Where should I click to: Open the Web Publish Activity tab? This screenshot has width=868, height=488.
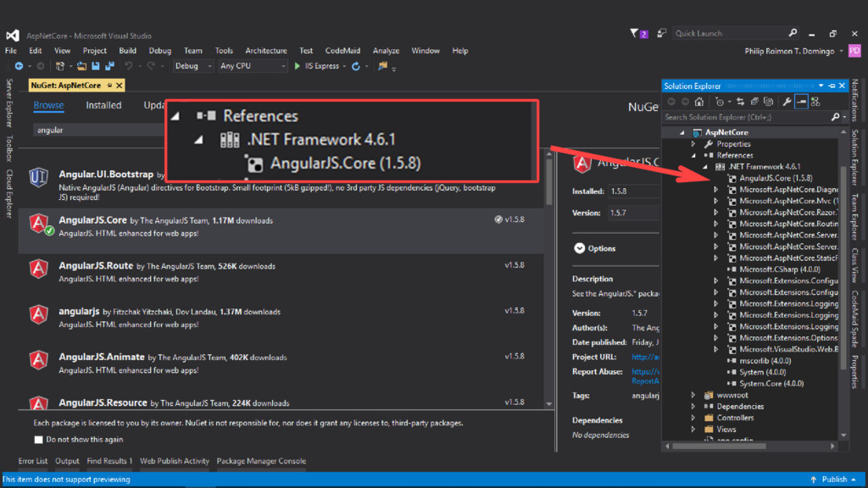tap(175, 461)
